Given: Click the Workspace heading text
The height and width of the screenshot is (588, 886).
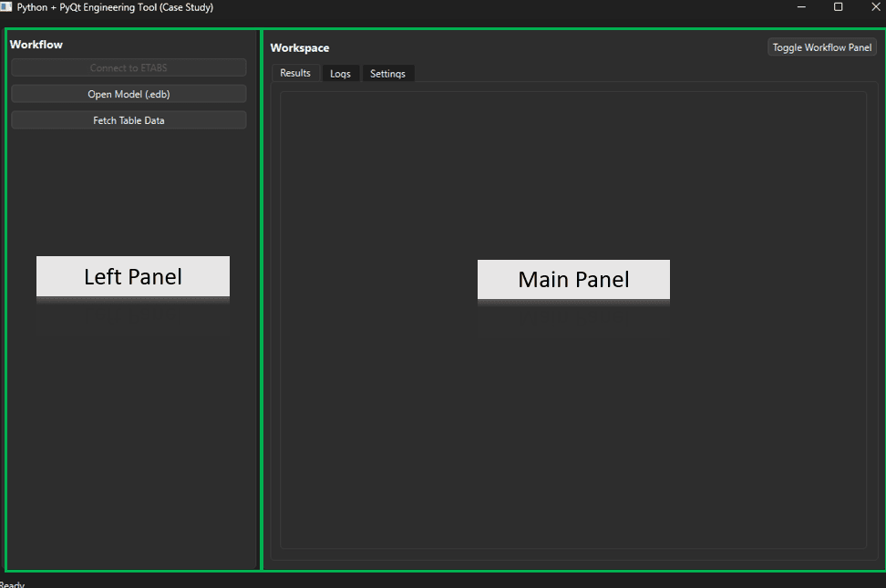Looking at the screenshot, I should [300, 48].
